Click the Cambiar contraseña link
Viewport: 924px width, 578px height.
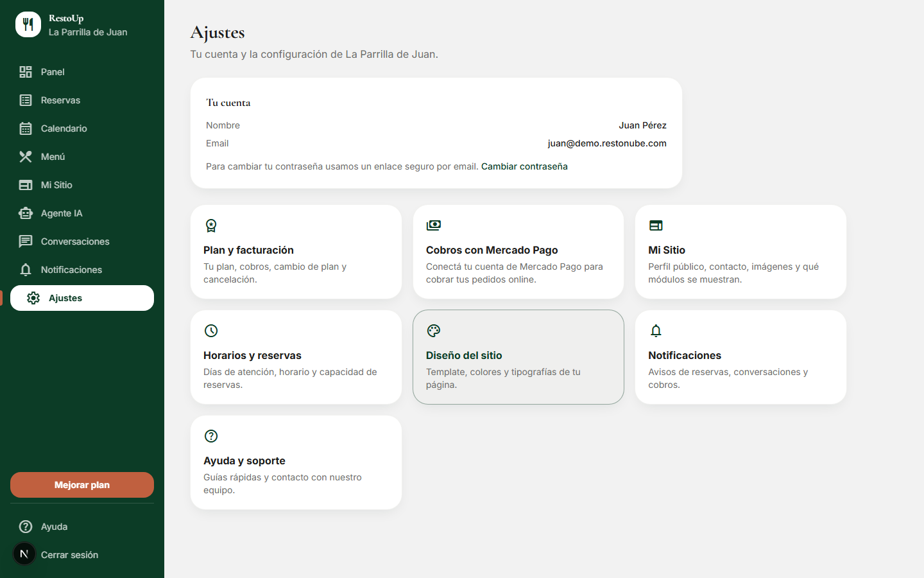tap(524, 166)
